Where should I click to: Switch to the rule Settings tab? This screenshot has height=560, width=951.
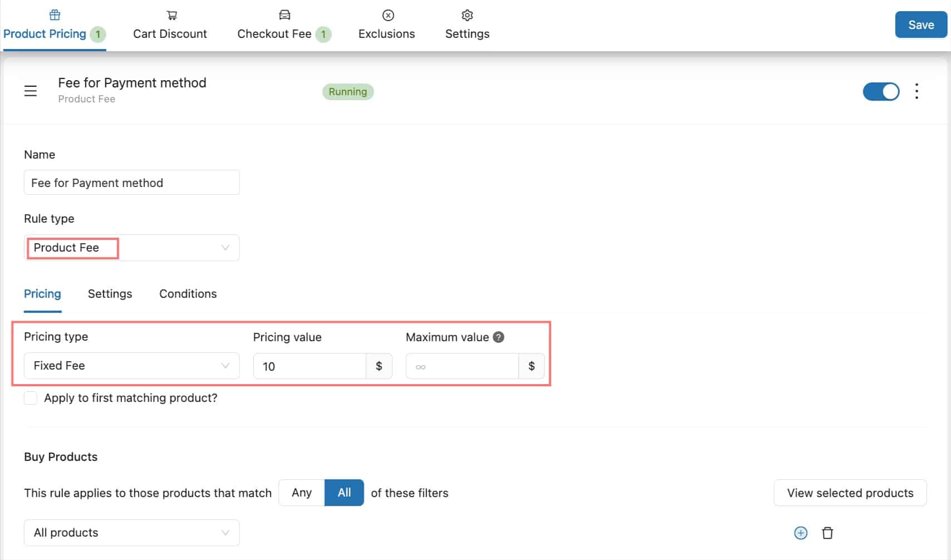[109, 293]
